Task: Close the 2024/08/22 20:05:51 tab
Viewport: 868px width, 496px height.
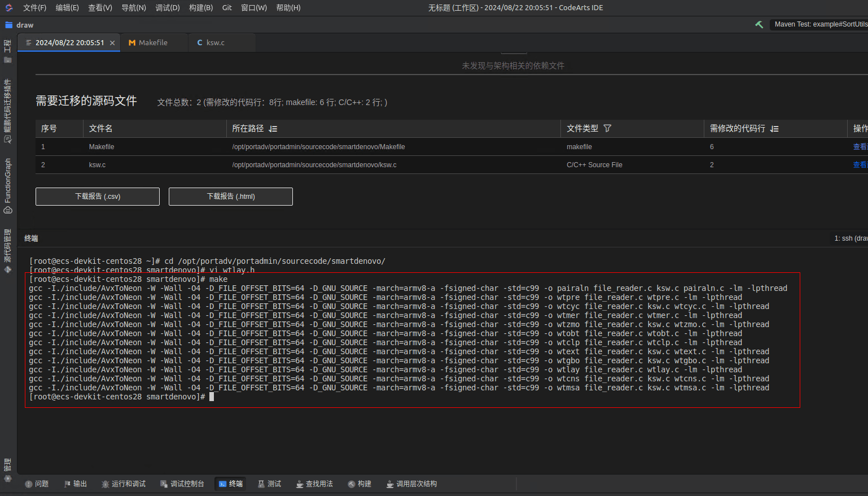Action: click(112, 43)
